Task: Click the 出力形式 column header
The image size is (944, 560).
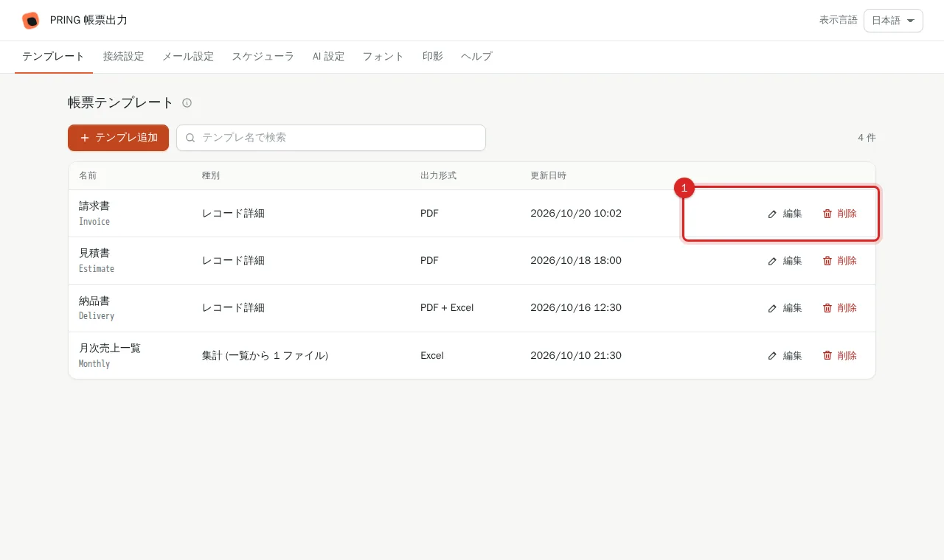Action: (438, 176)
